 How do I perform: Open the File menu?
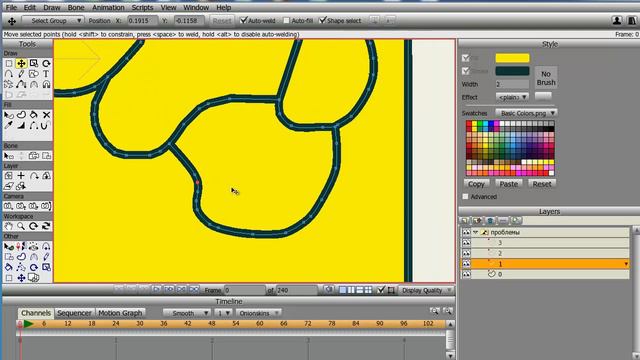pos(11,7)
